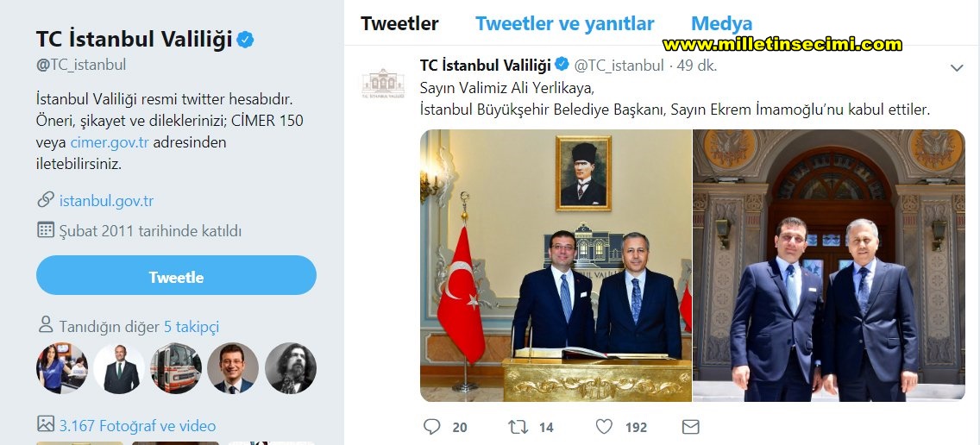Click the person icon beside Tanıdığın diğer
The height and width of the screenshot is (445, 980).
point(46,326)
